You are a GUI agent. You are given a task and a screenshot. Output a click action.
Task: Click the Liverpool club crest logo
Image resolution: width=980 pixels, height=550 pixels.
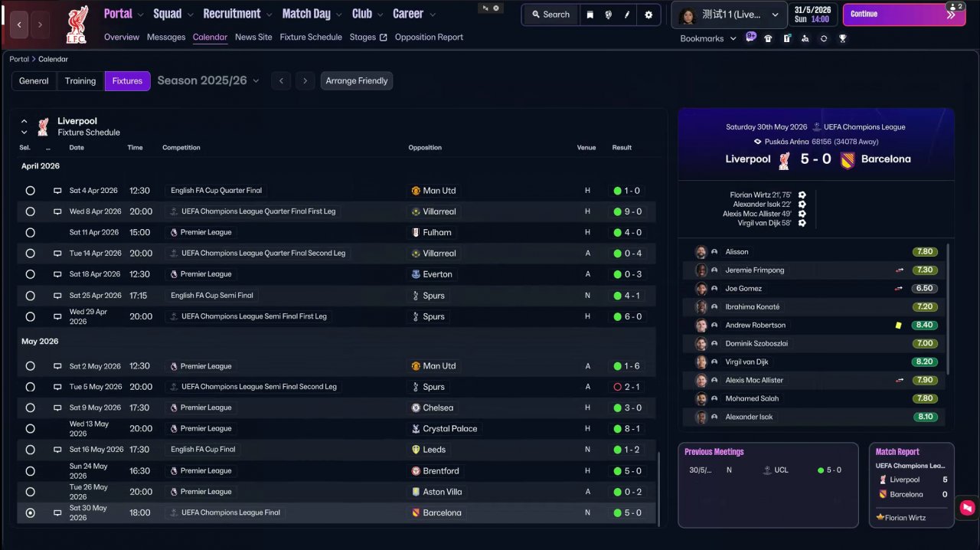coord(77,25)
